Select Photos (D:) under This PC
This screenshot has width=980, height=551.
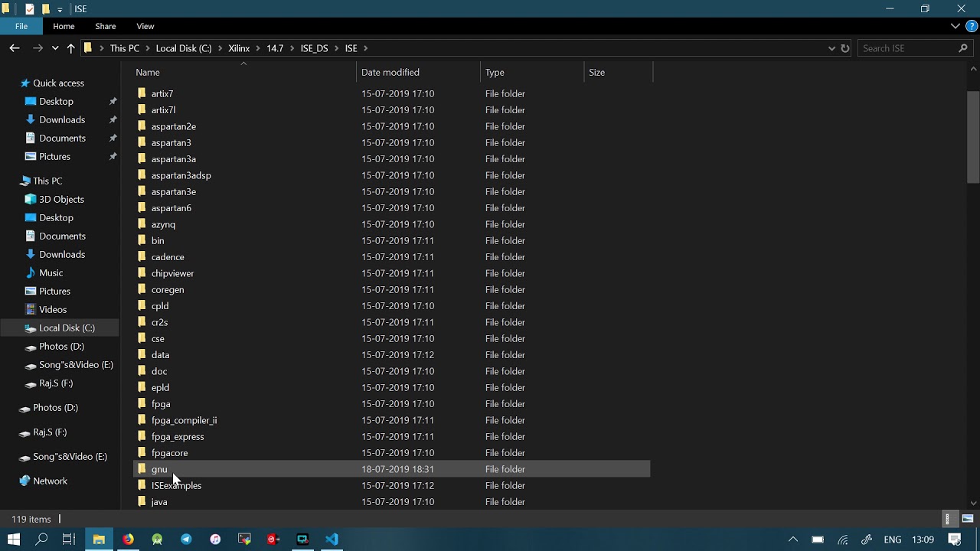click(61, 346)
